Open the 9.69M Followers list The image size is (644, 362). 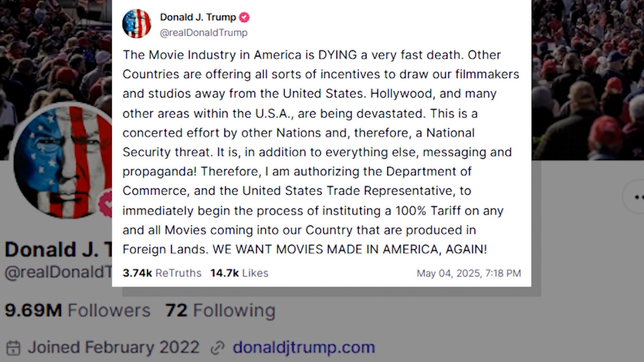(77, 310)
